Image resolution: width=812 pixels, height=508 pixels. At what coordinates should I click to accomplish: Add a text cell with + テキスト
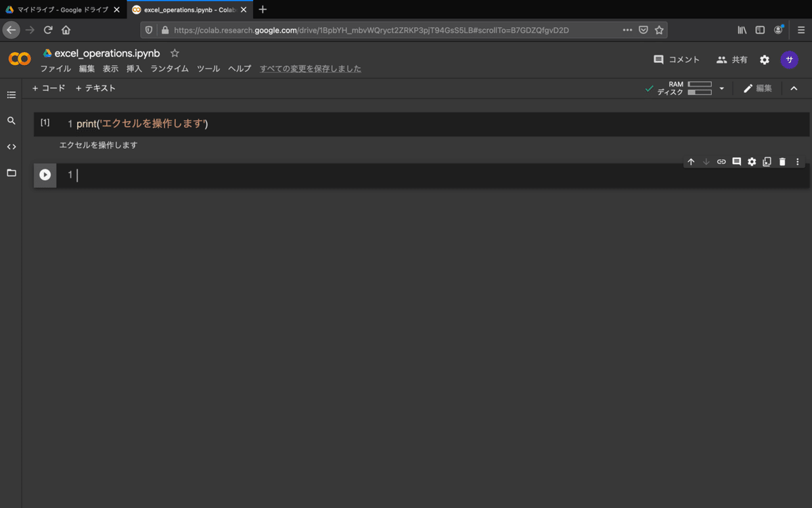(x=95, y=88)
